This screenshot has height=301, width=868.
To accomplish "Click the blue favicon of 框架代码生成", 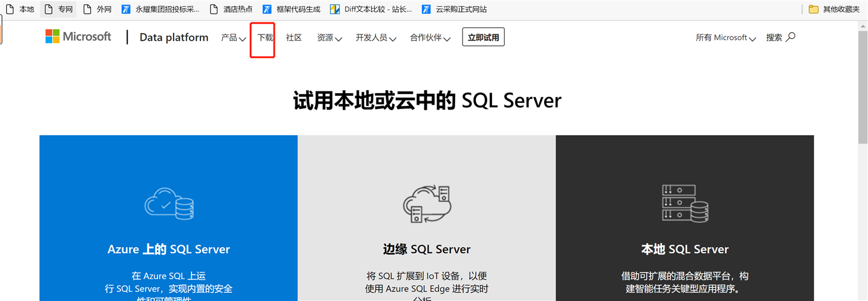I will coord(267,9).
